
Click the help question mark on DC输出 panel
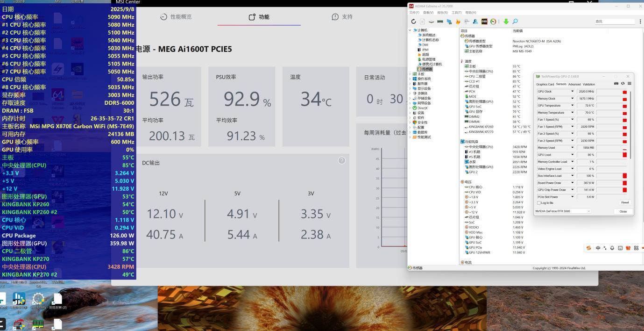(342, 160)
